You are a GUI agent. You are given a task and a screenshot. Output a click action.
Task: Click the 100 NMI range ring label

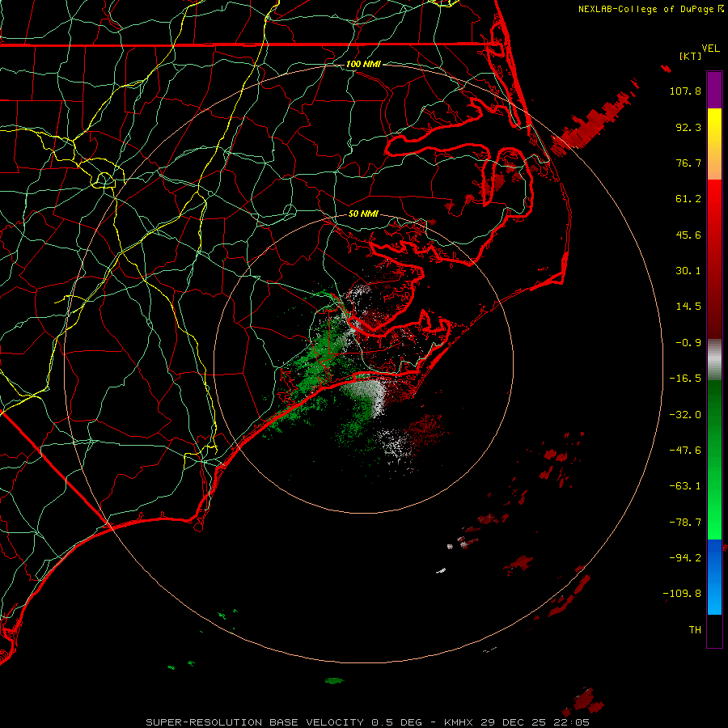[x=363, y=64]
